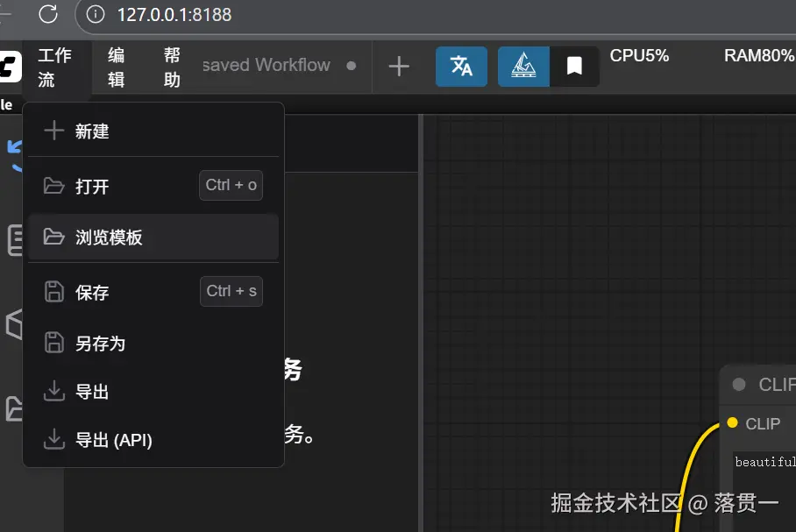Open the 帮助 menu
Viewport: 796px width, 532px height.
[172, 67]
